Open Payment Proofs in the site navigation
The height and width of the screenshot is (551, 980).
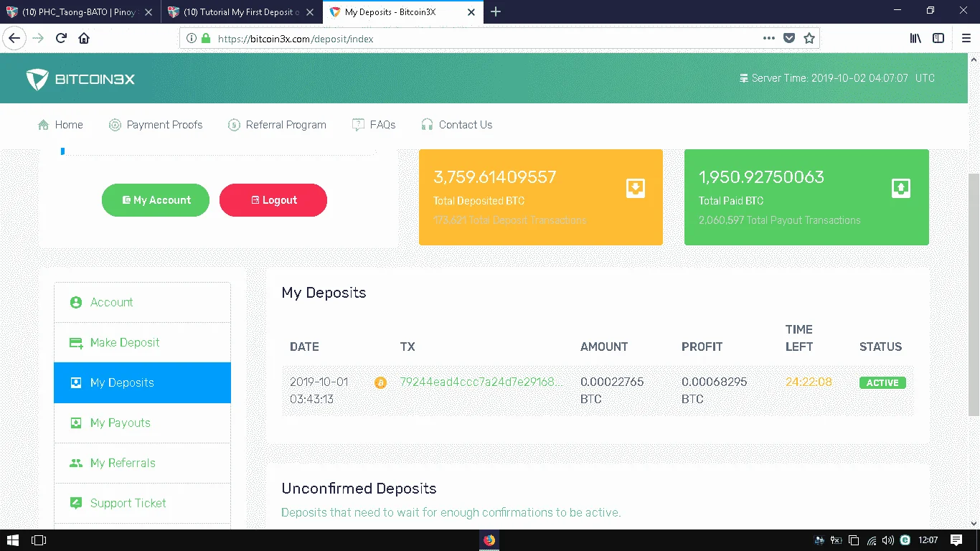point(156,125)
